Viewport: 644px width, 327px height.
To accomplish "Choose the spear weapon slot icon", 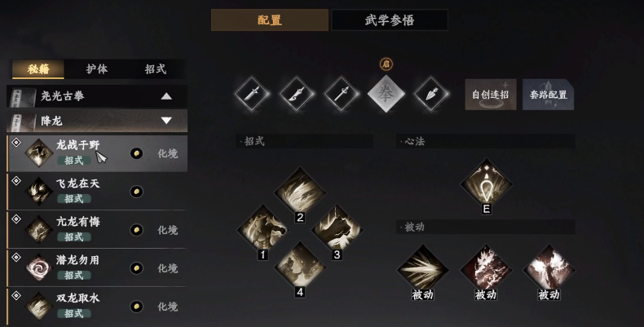I will (341, 94).
